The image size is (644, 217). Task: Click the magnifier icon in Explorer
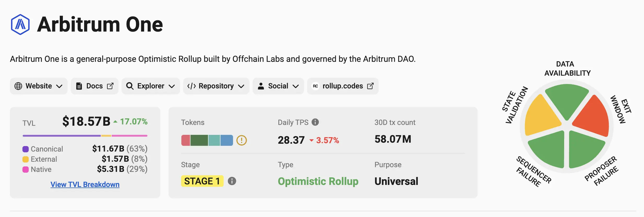tap(130, 86)
